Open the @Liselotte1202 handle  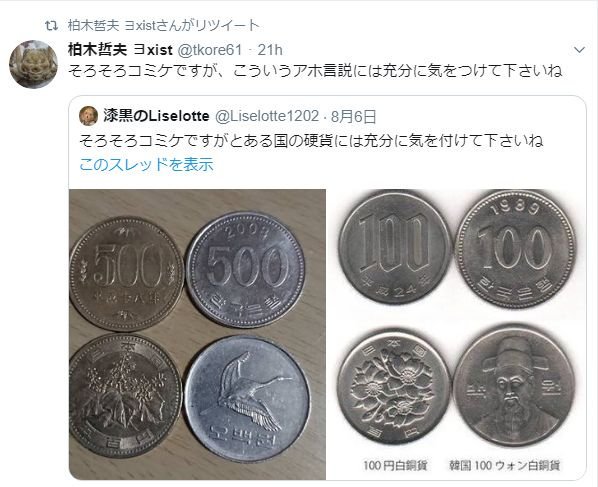click(x=267, y=116)
